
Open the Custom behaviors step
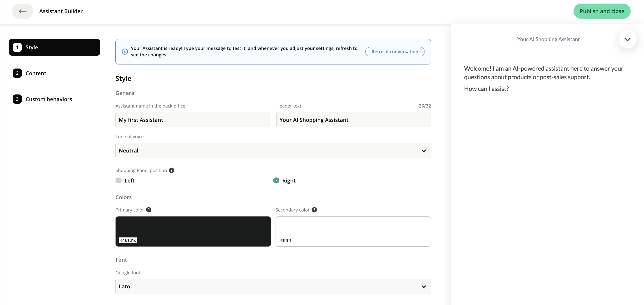(x=49, y=99)
